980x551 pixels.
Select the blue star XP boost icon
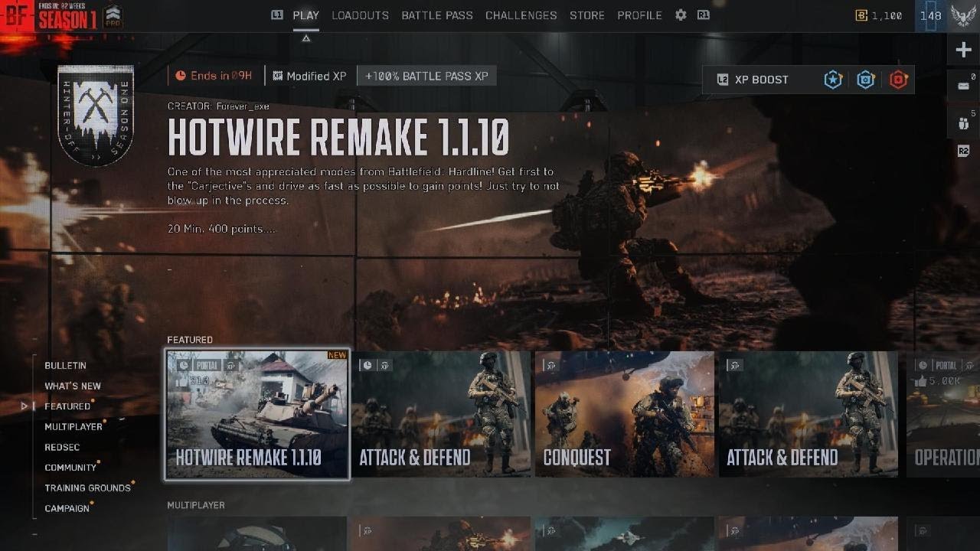click(x=833, y=80)
